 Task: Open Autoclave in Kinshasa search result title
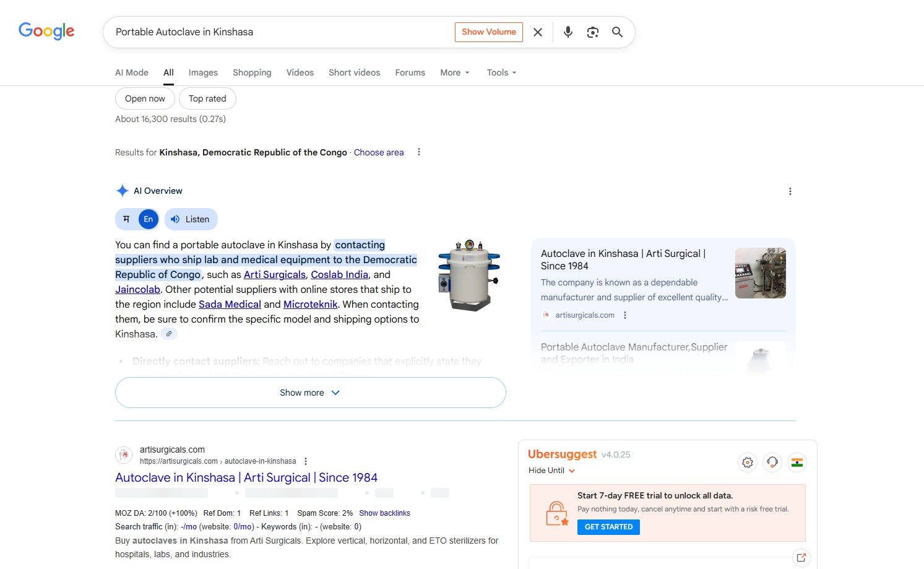246,477
